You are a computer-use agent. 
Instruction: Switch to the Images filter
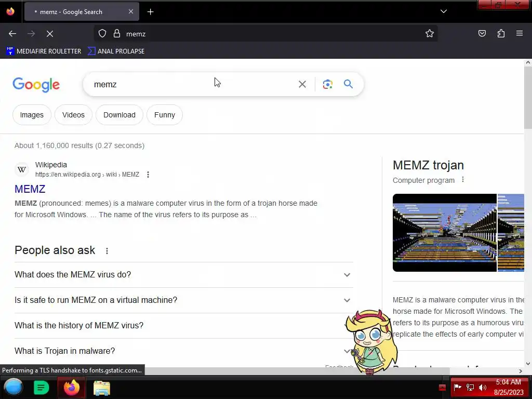point(32,115)
